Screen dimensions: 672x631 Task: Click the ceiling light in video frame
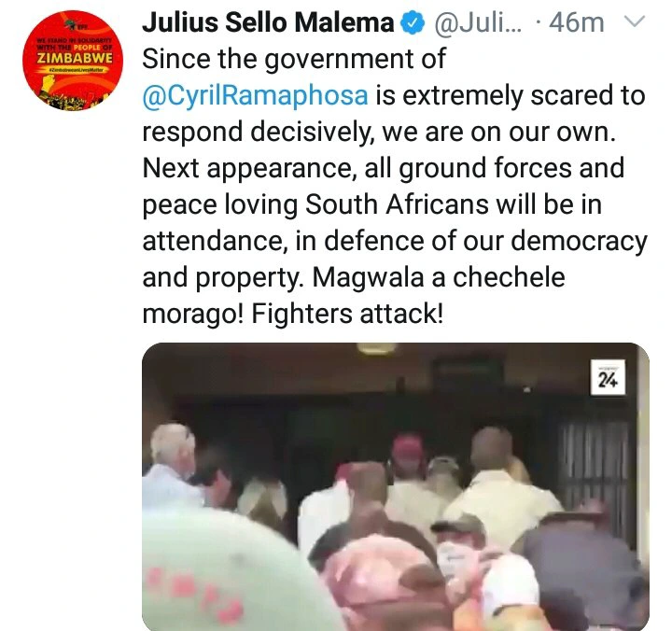point(375,348)
